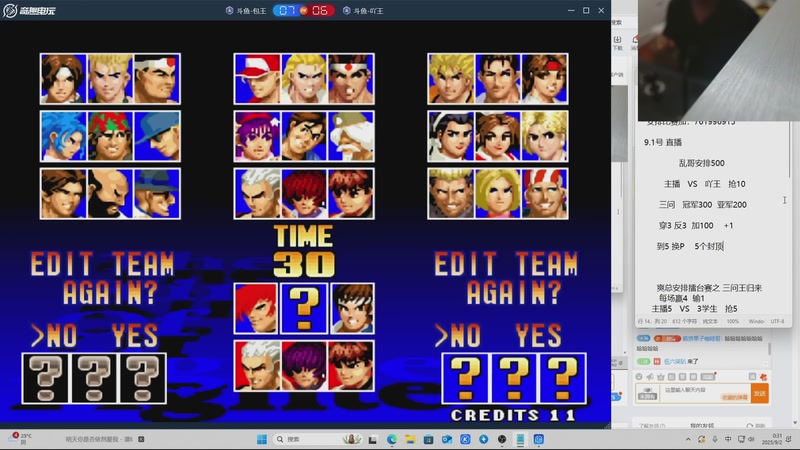Click the red fire icon in chat toolbar
This screenshot has width=800, height=450.
[x=763, y=377]
